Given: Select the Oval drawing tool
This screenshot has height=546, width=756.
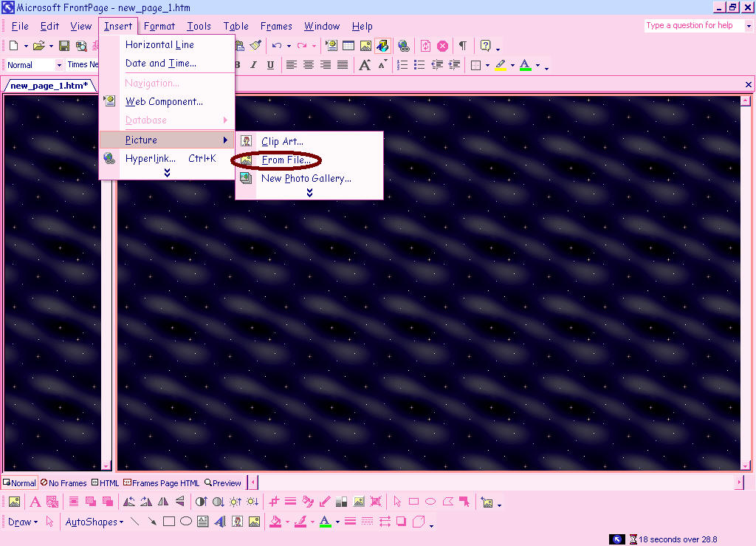Looking at the screenshot, I should coord(185,522).
